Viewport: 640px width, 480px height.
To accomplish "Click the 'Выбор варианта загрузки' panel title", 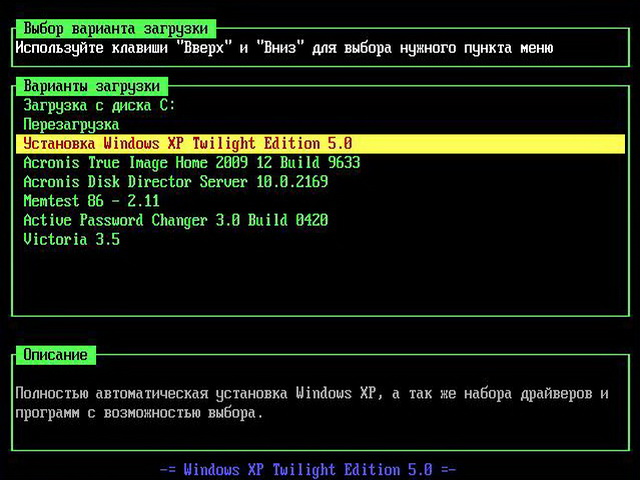I will [116, 29].
